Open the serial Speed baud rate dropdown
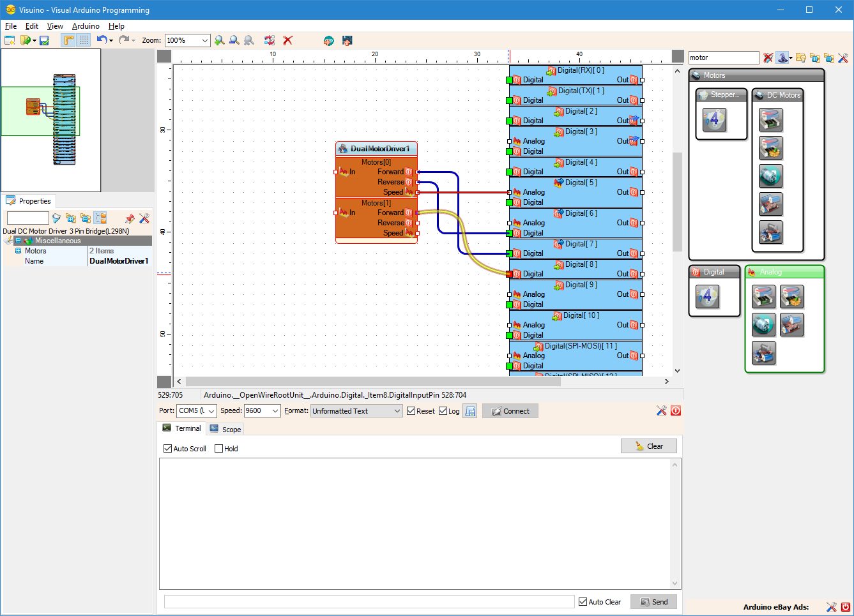This screenshot has width=854, height=616. (x=275, y=411)
